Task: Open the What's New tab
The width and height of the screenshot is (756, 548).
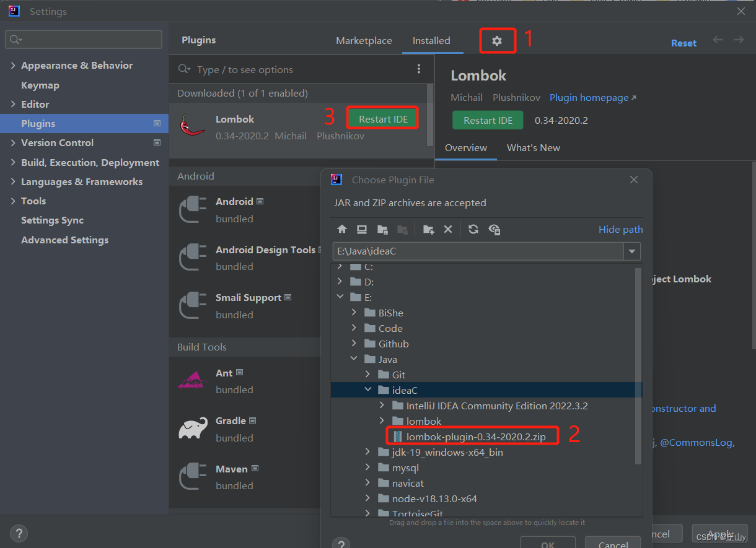Action: 534,147
